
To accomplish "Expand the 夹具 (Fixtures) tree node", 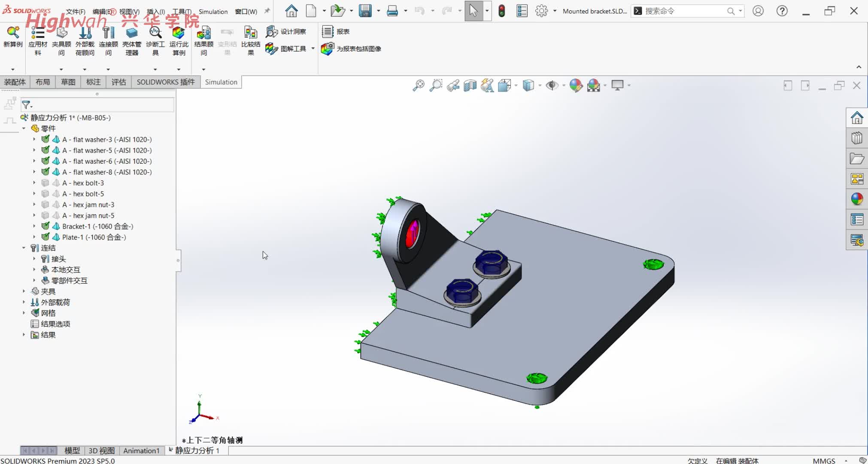I will coord(24,291).
